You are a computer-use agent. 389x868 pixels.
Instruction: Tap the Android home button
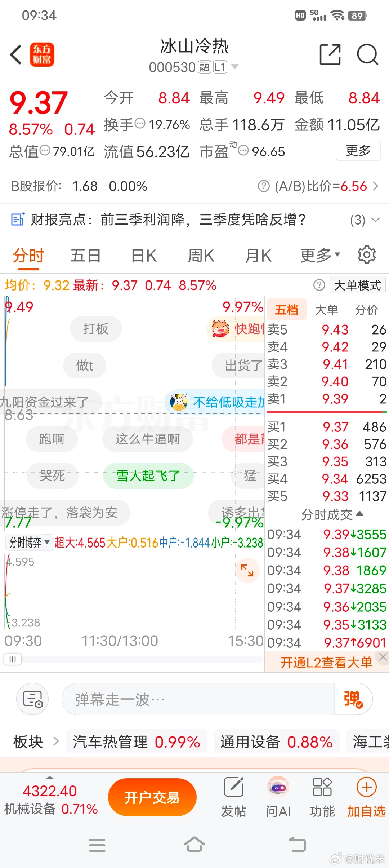194,845
